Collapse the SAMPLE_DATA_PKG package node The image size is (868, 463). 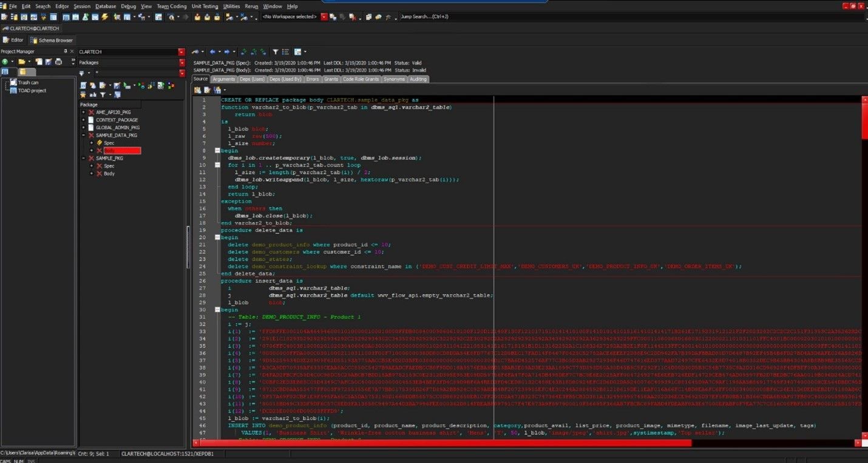[83, 135]
